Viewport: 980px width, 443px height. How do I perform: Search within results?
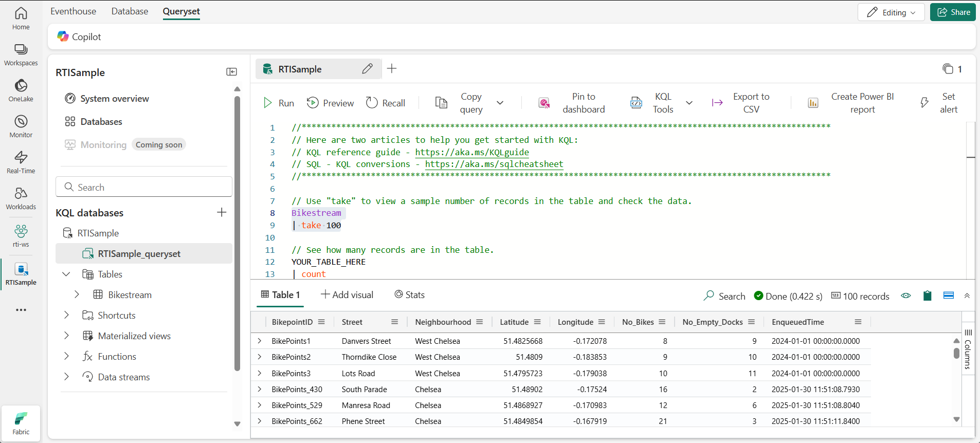tap(724, 296)
